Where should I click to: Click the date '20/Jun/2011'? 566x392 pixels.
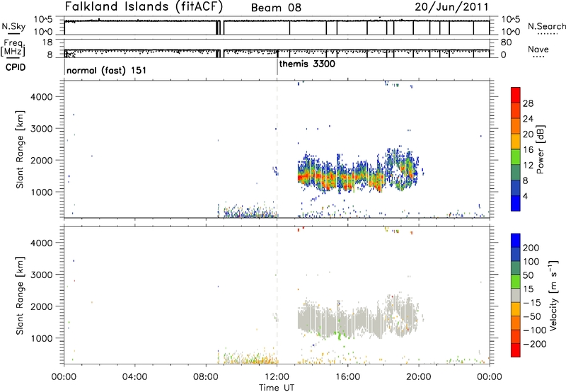[x=451, y=7]
